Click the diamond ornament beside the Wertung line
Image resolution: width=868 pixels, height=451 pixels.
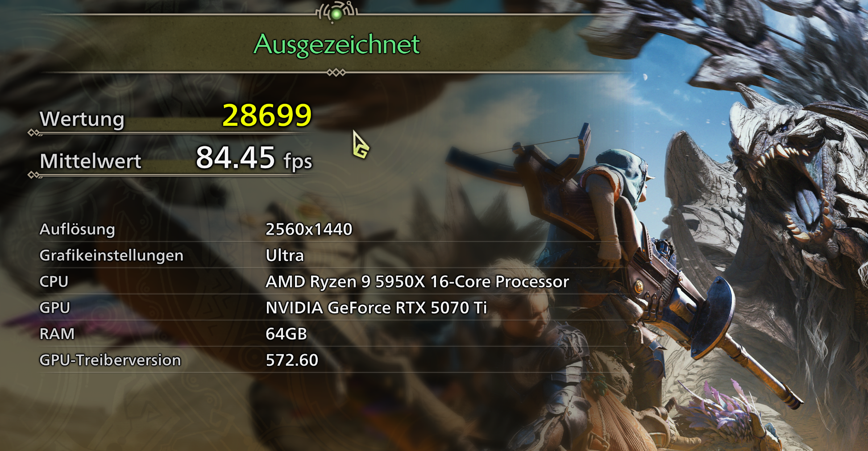34,132
